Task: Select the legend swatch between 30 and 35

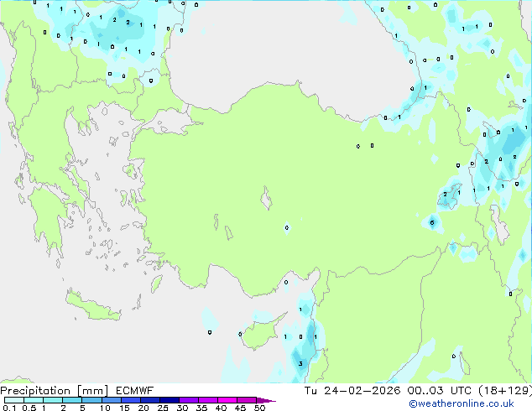Action: 189,400
